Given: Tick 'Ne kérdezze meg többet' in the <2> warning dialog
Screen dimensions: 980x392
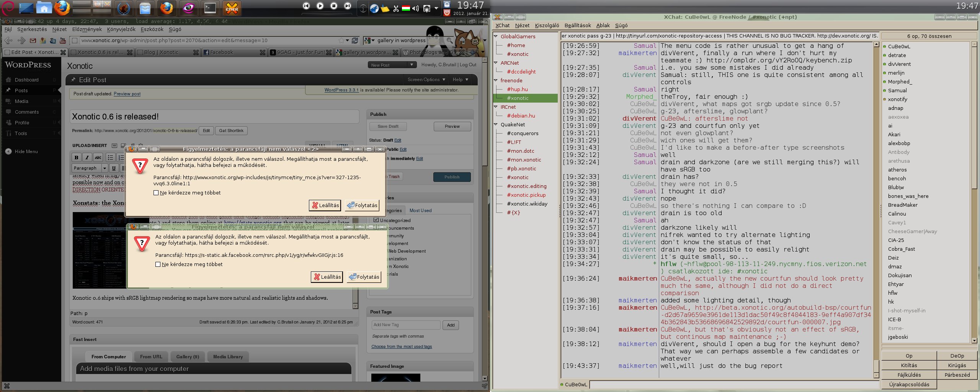Looking at the screenshot, I should click(x=156, y=193).
